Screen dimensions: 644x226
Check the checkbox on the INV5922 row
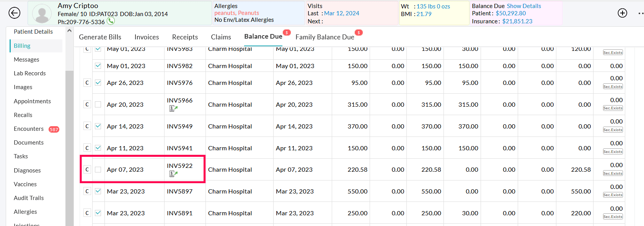98,169
